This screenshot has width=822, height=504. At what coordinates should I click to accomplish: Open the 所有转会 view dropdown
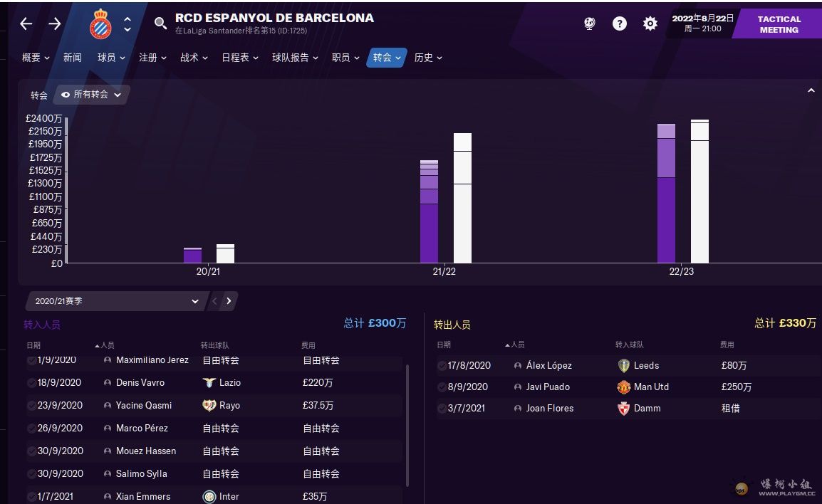coord(91,94)
